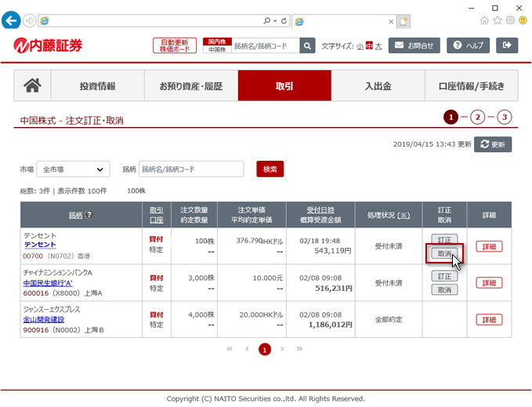Click the (※) note link in 処理状況 header

(x=404, y=215)
